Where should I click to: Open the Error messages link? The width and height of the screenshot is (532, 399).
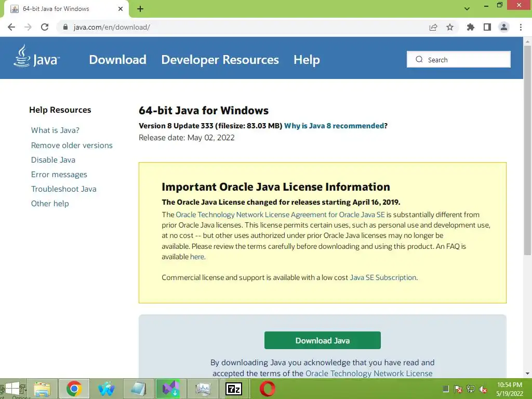[x=59, y=175]
